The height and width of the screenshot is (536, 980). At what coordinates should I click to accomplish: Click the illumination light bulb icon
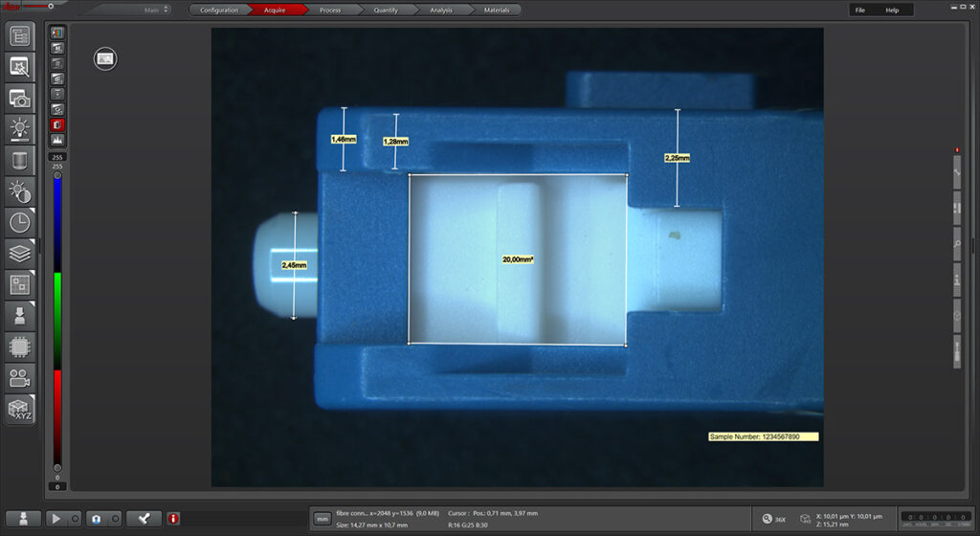20,128
